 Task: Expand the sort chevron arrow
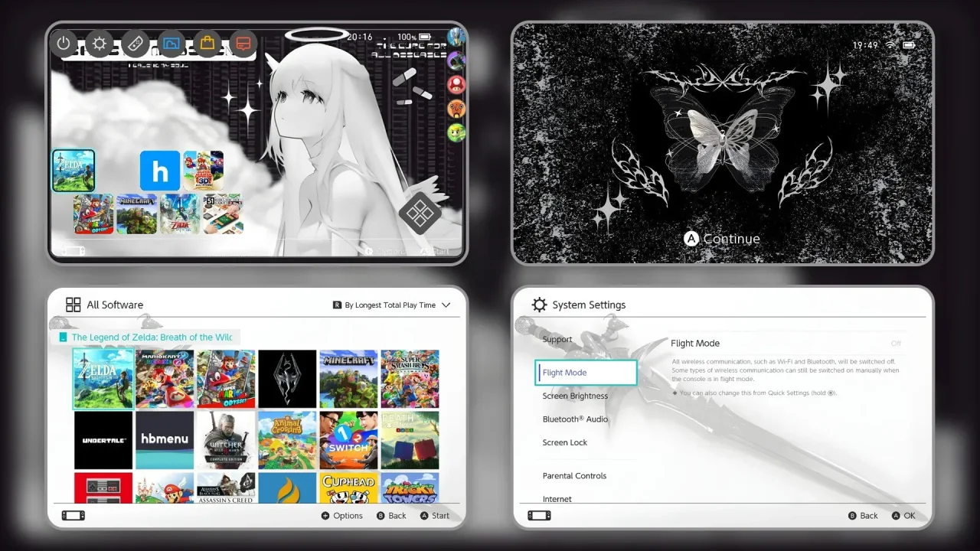click(x=446, y=305)
